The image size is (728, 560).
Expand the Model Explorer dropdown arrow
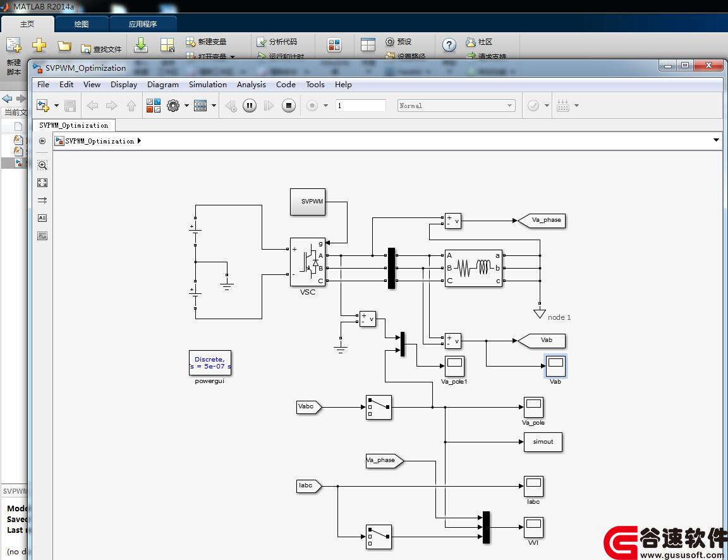214,106
